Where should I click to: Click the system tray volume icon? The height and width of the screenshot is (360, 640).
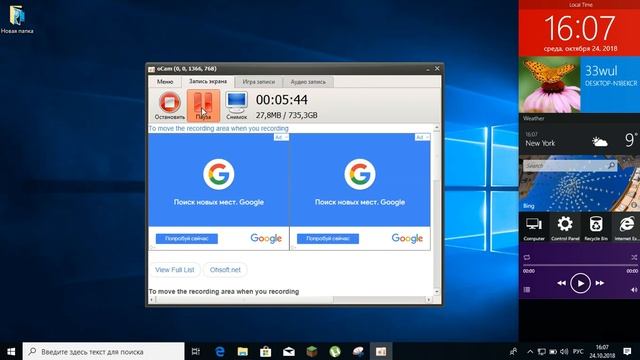pos(564,351)
